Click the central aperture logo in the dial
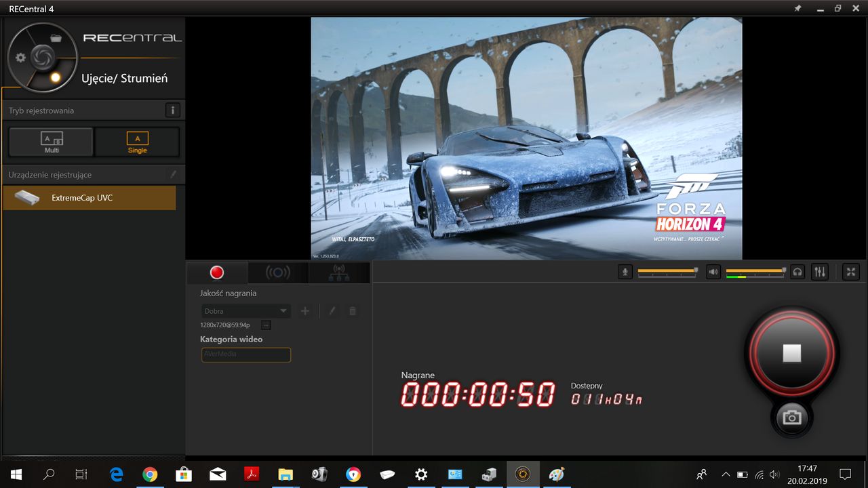868x488 pixels. [x=42, y=57]
